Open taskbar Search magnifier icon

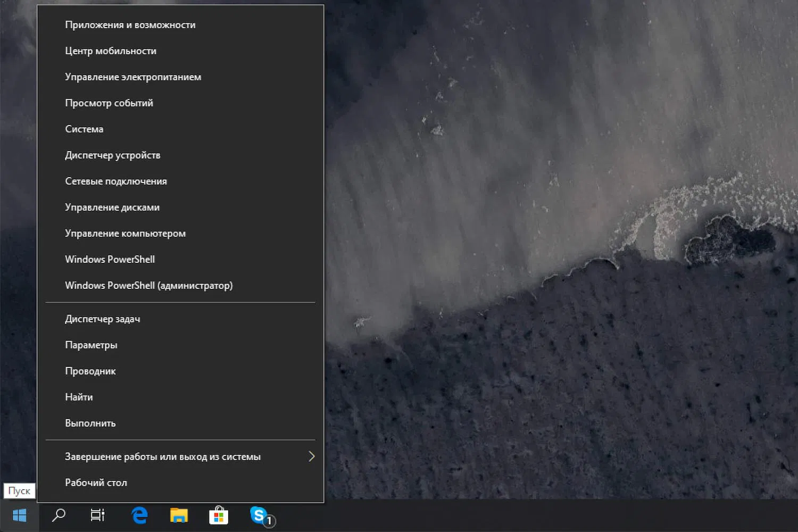click(x=59, y=515)
